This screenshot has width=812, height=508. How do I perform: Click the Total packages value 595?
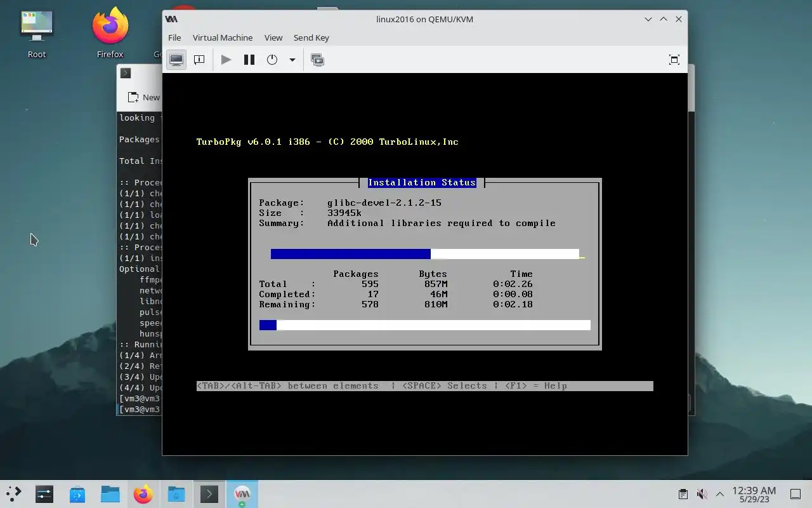[x=370, y=284]
